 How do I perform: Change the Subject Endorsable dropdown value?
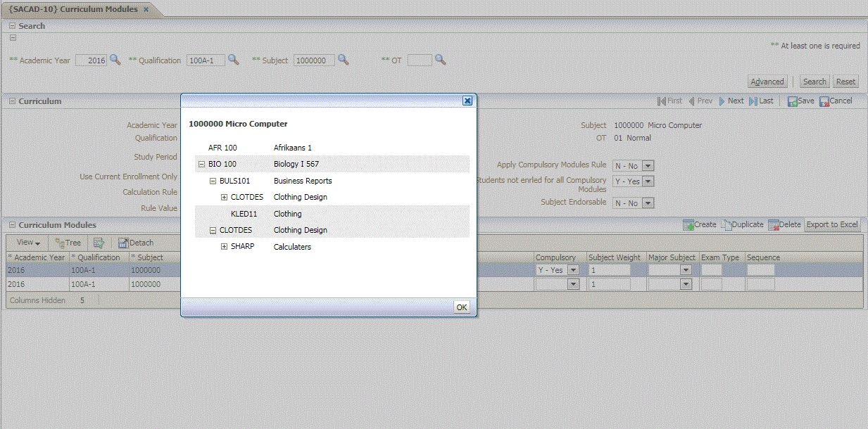pyautogui.click(x=648, y=203)
